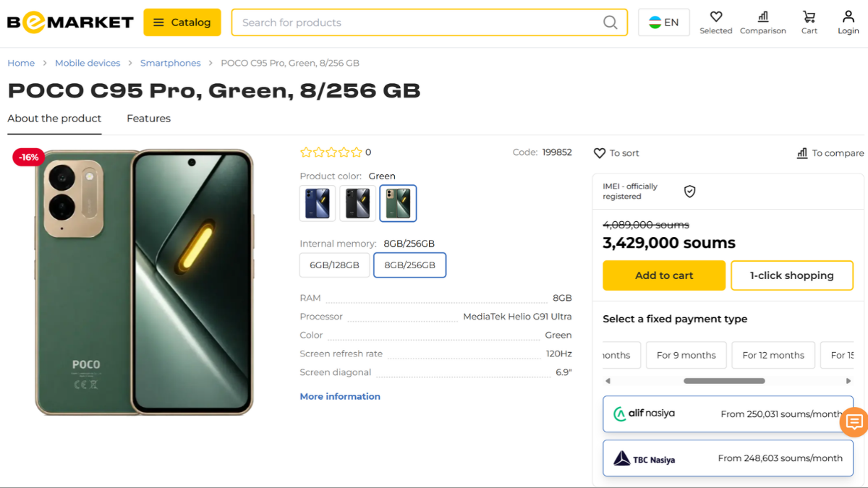
Task: Click the search magnifier icon
Action: 610,22
